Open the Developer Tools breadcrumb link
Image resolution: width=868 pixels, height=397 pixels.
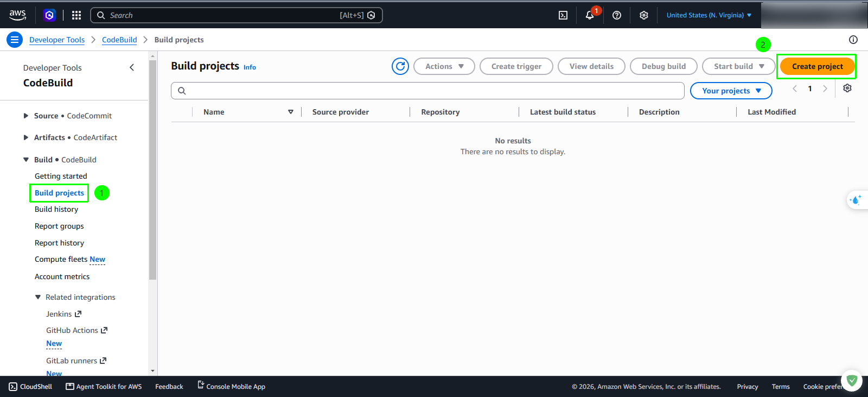[x=57, y=40]
